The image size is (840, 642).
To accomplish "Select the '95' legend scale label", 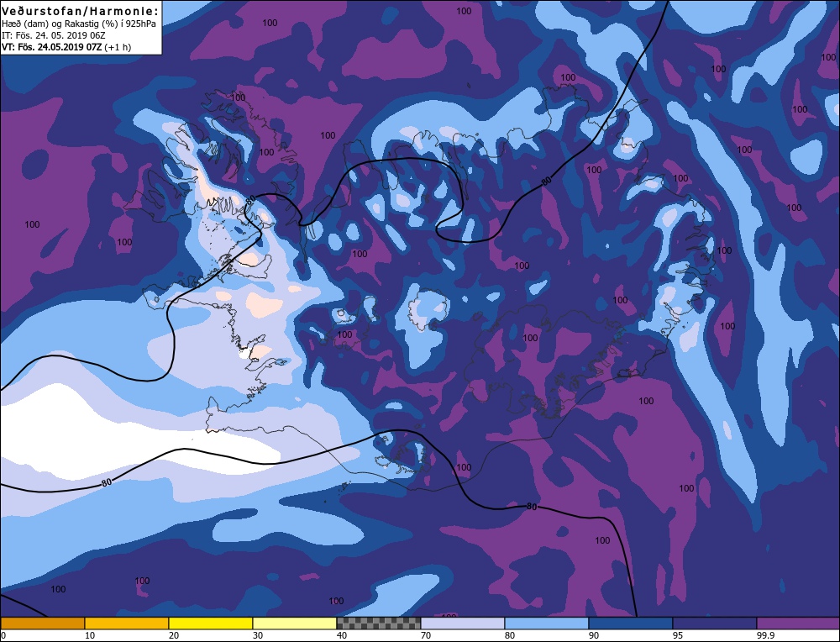I will [678, 635].
